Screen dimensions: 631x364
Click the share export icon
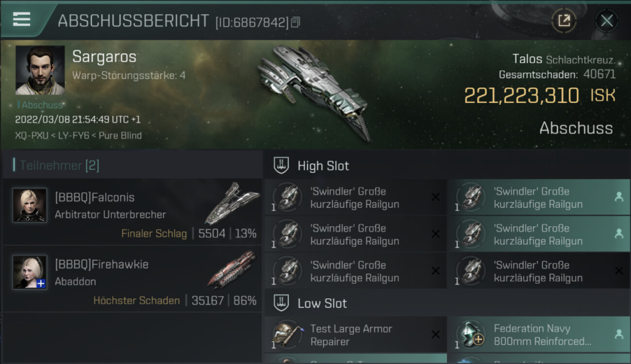(x=564, y=20)
